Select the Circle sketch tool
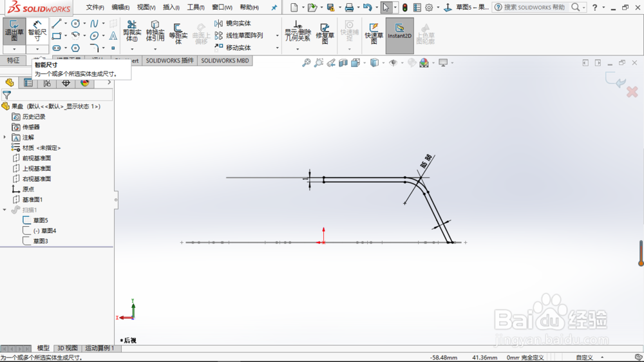 pos(75,23)
